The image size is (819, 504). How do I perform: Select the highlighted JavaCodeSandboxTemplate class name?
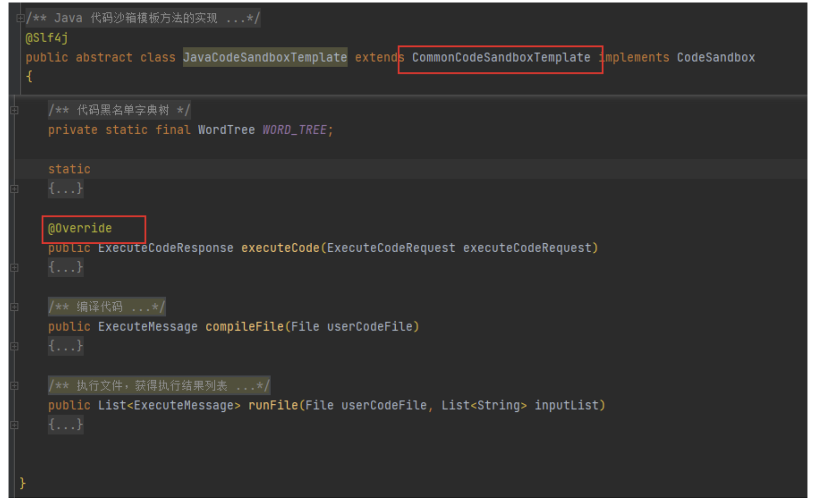point(264,58)
